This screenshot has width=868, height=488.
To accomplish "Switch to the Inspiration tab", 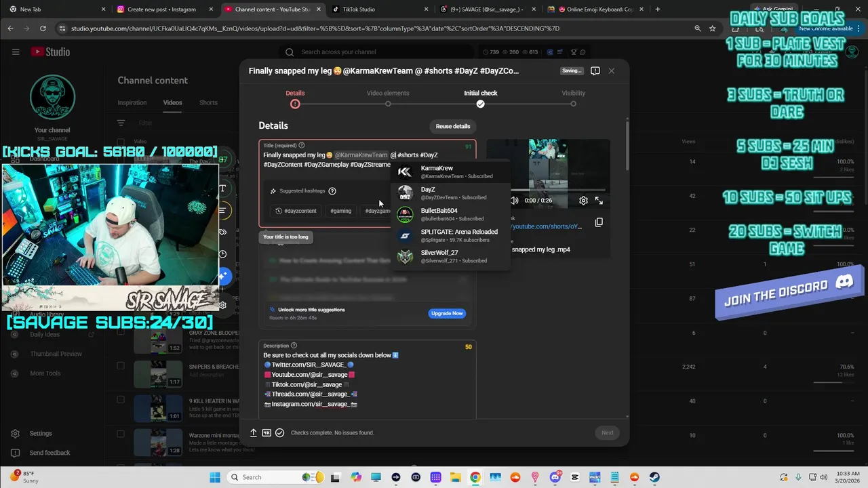I will tap(132, 102).
